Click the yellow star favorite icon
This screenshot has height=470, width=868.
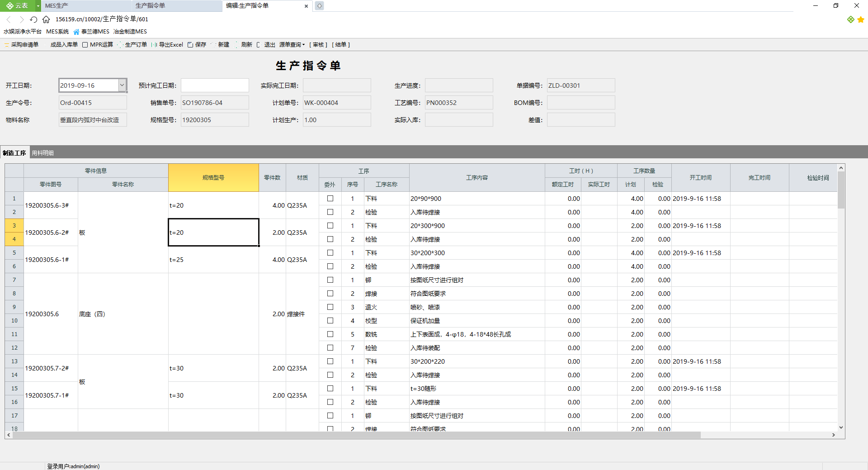point(861,19)
